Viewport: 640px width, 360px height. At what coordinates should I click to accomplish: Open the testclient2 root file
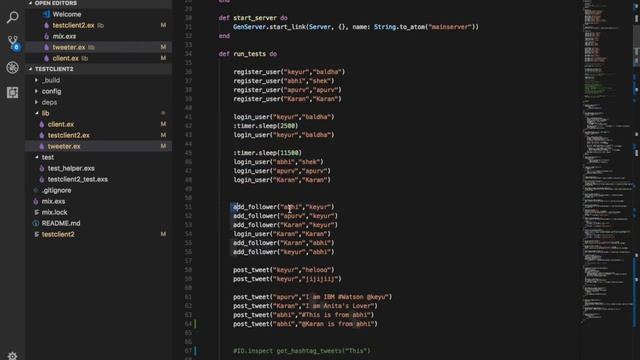coord(58,234)
